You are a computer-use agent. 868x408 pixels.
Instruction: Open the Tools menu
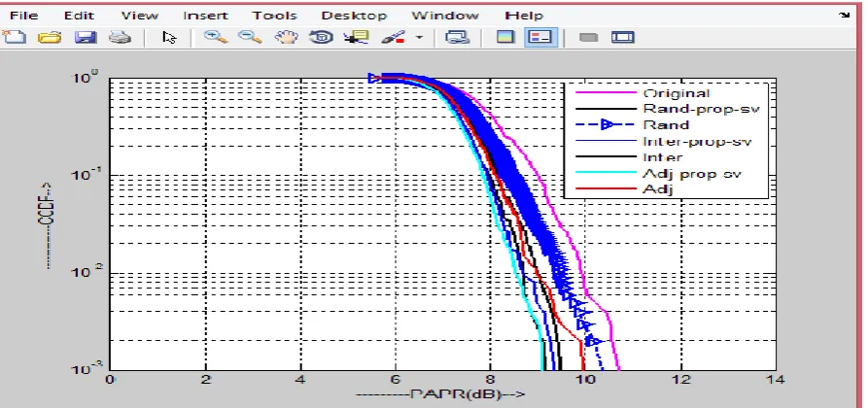273,15
